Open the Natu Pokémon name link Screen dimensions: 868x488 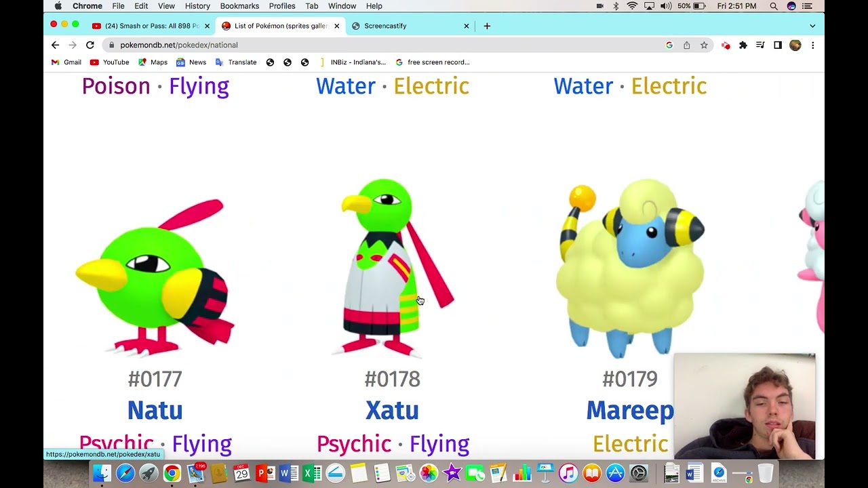(155, 410)
